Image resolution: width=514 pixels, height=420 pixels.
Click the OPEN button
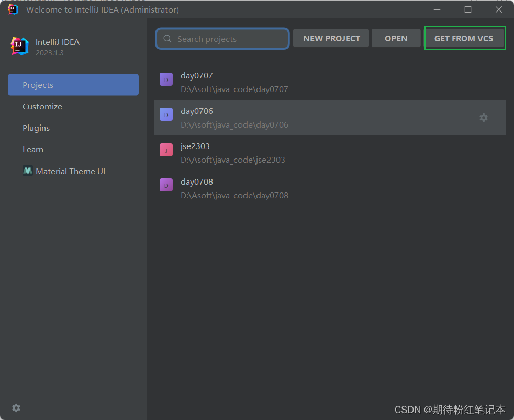click(x=396, y=38)
